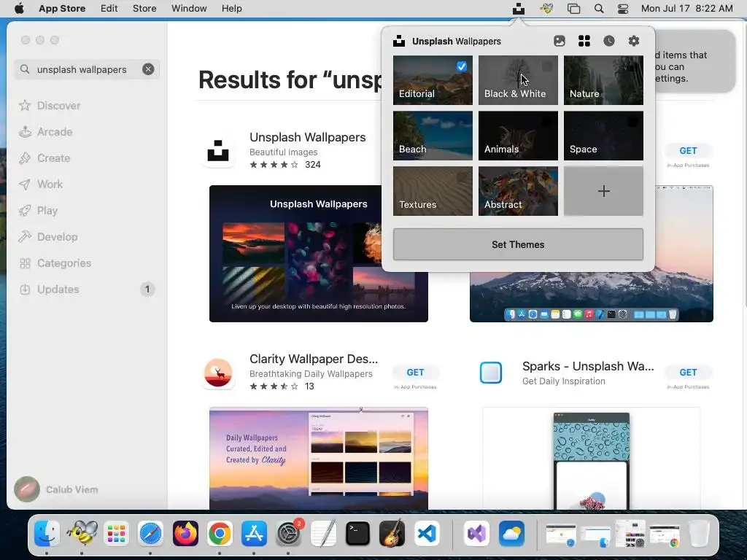Open the clock history icon in Unsplash popup
Screen dimensions: 747x560
[609, 41]
